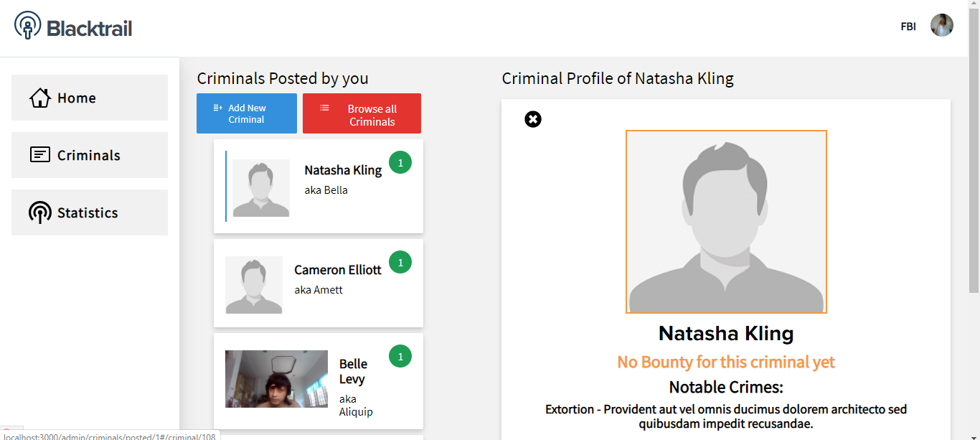Close the Natasha Kling criminal profile

pos(533,119)
